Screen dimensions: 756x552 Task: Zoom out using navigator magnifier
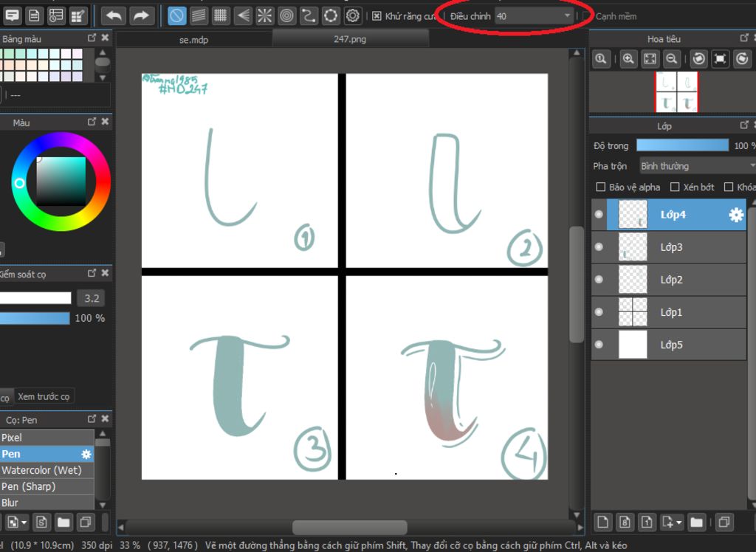pos(672,59)
